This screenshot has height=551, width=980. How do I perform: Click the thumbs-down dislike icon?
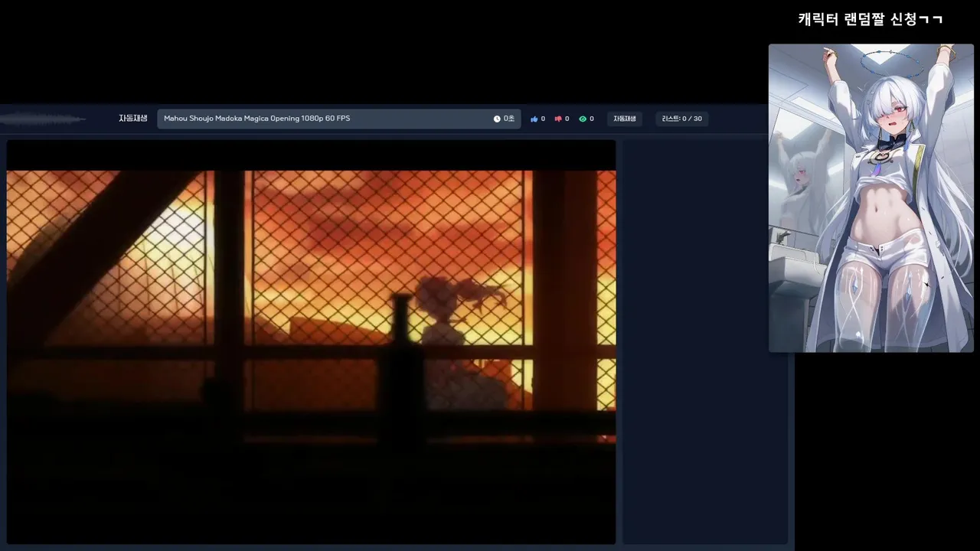click(x=558, y=119)
